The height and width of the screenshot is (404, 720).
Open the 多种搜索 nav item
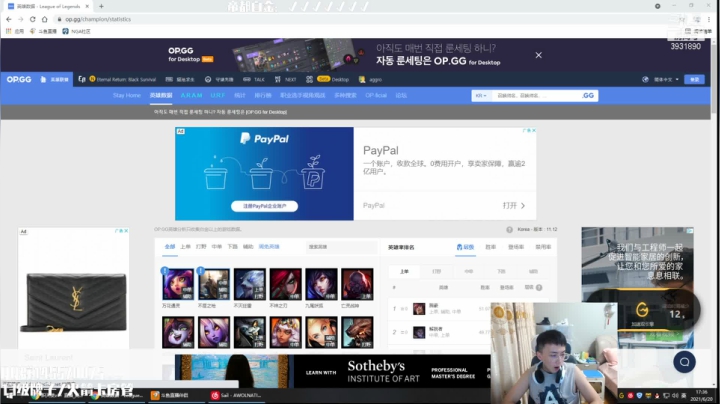tap(345, 95)
